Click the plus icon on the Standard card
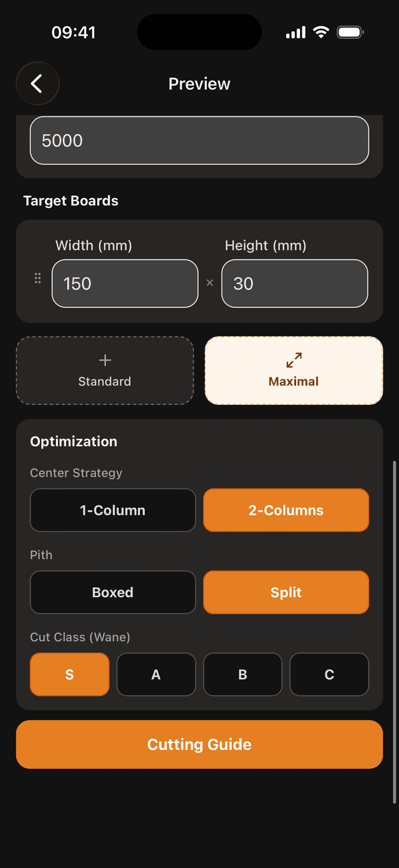This screenshot has height=868, width=399. 104,360
